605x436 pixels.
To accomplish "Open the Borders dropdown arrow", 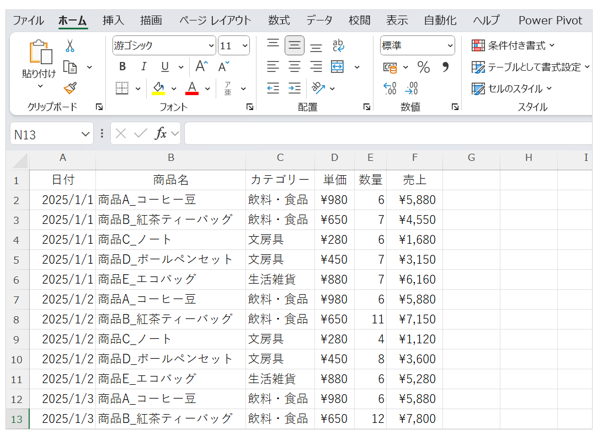I will pyautogui.click(x=138, y=89).
